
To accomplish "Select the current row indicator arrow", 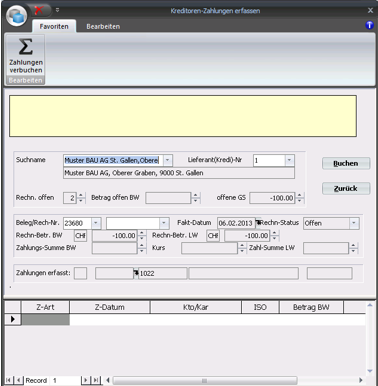I will click(13, 319).
